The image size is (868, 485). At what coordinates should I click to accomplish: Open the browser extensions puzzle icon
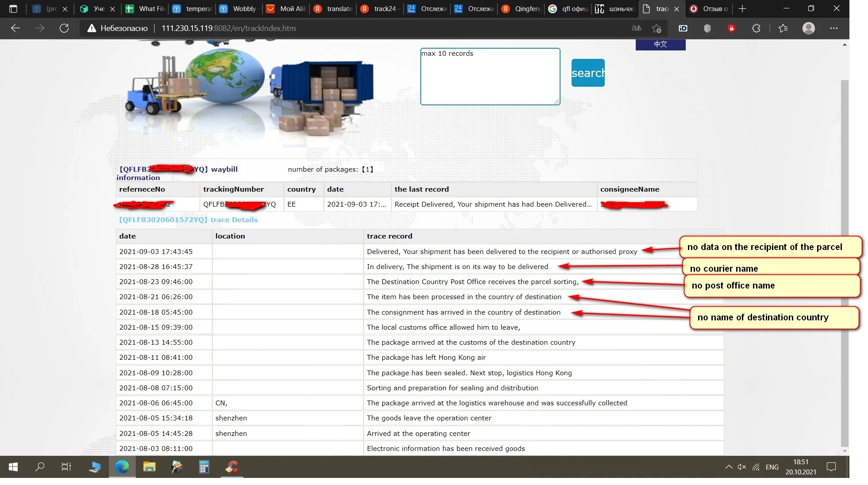(756, 28)
